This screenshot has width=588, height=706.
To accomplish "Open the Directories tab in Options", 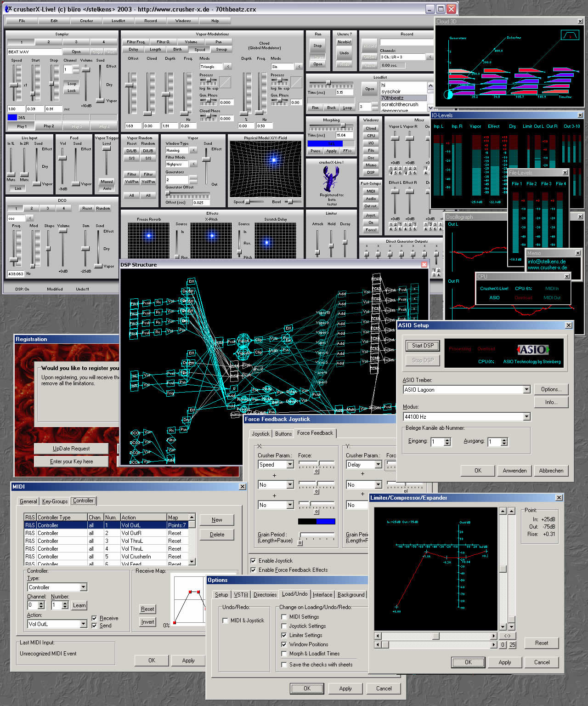I will [x=265, y=595].
